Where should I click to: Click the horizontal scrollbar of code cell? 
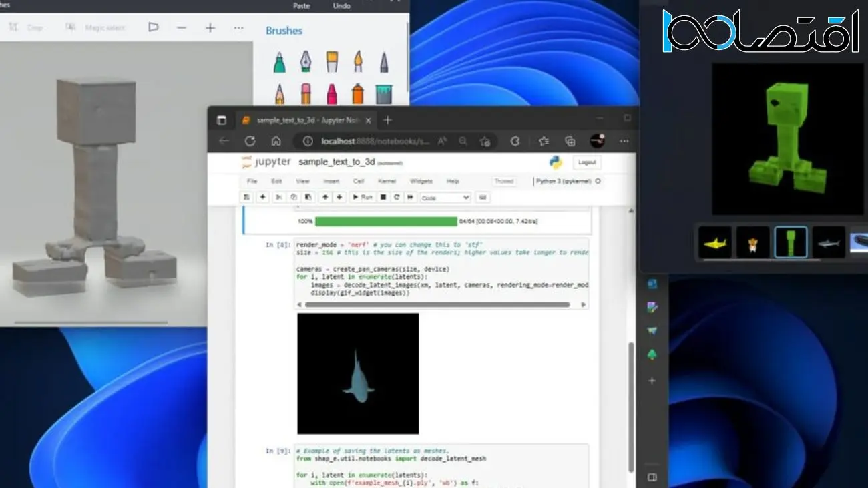(x=438, y=304)
